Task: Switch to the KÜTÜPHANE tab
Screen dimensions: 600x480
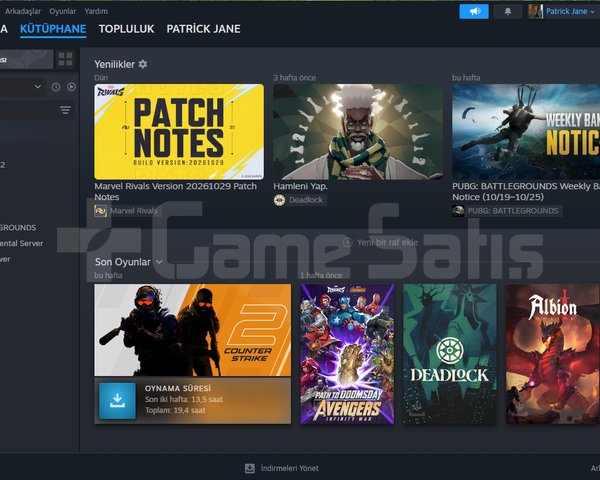Action: pos(53,29)
